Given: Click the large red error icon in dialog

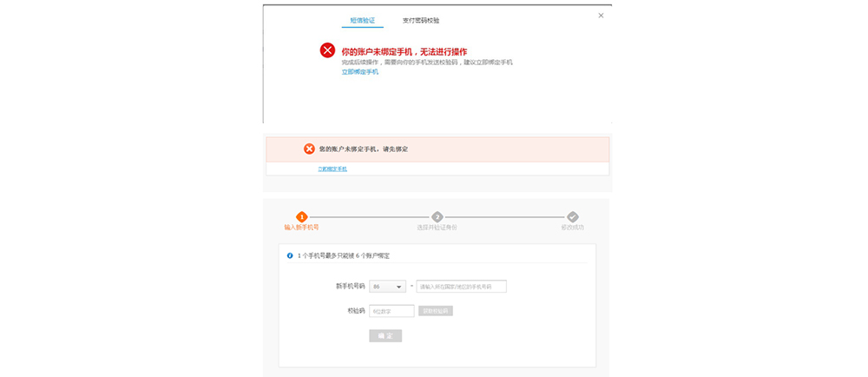Looking at the screenshot, I should pyautogui.click(x=327, y=50).
